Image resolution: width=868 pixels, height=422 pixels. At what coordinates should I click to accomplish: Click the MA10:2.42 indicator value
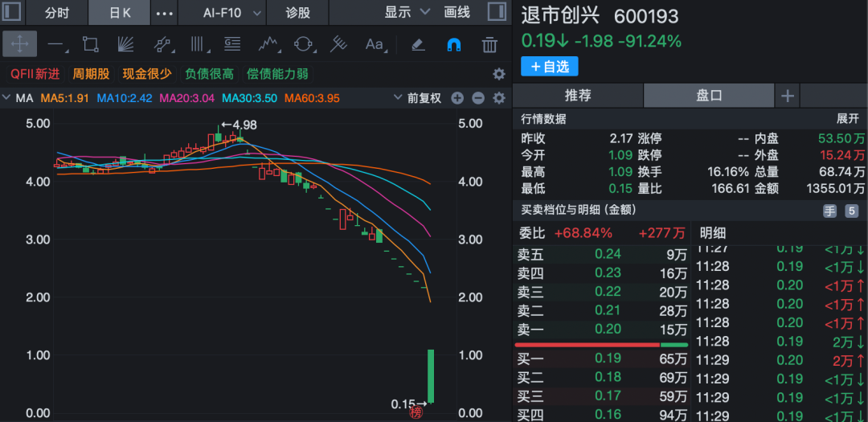click(x=125, y=99)
